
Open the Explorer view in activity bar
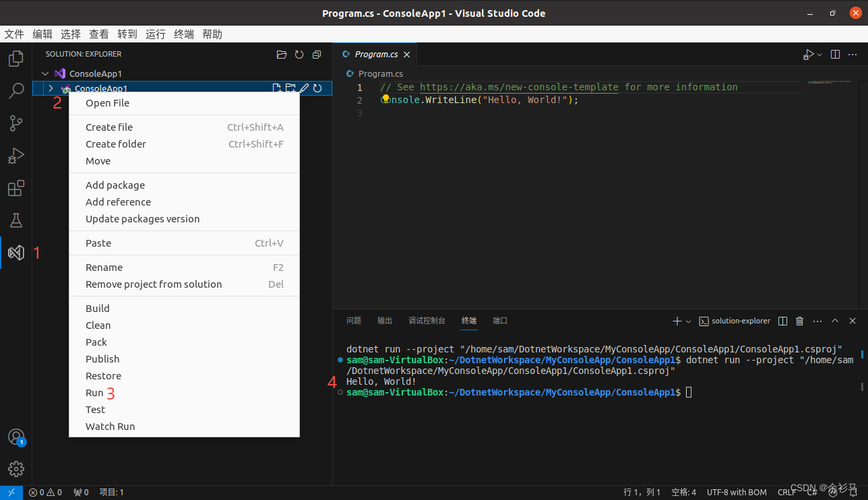pos(15,59)
